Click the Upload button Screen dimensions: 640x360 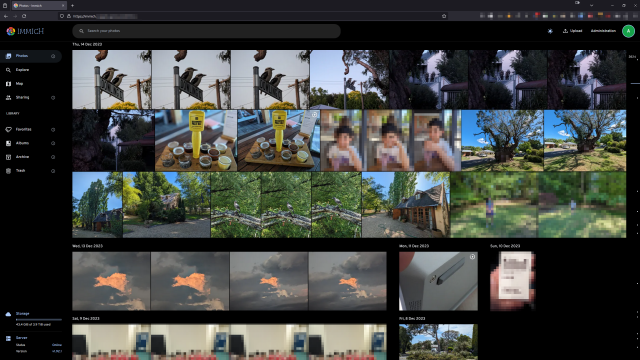573,31
